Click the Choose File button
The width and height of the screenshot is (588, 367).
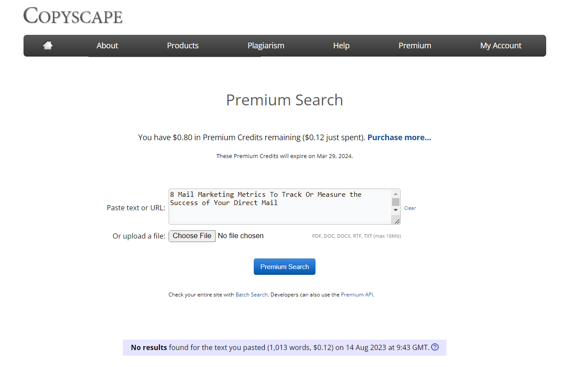click(x=192, y=236)
